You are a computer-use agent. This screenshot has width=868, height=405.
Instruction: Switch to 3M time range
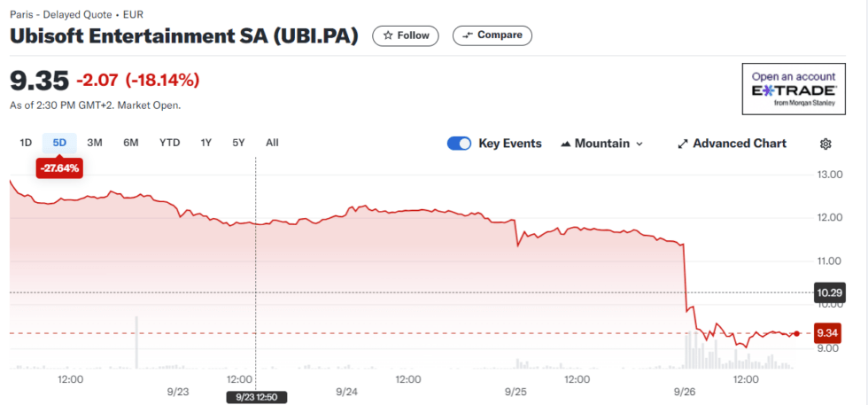95,143
